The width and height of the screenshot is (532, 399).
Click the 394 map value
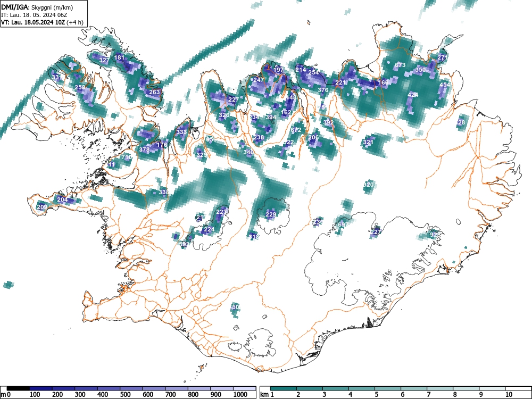(x=271, y=117)
